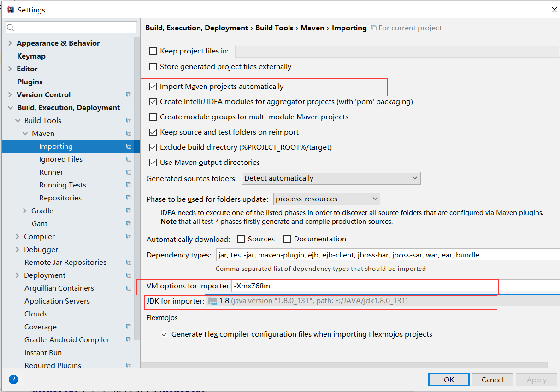
Task: Click project-level icon beside Gradle-Android Compiler
Action: pos(129,339)
